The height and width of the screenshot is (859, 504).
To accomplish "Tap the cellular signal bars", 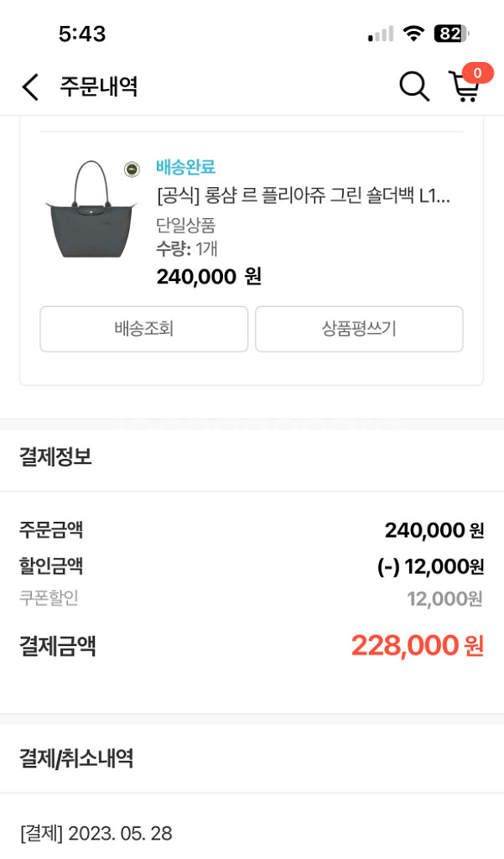I will pyautogui.click(x=381, y=34).
